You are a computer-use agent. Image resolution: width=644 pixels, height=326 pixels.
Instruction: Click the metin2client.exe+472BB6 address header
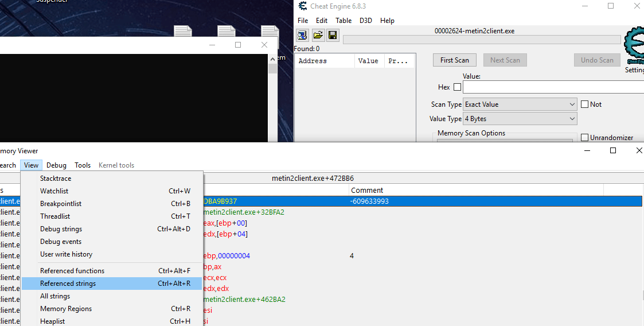pyautogui.click(x=313, y=178)
